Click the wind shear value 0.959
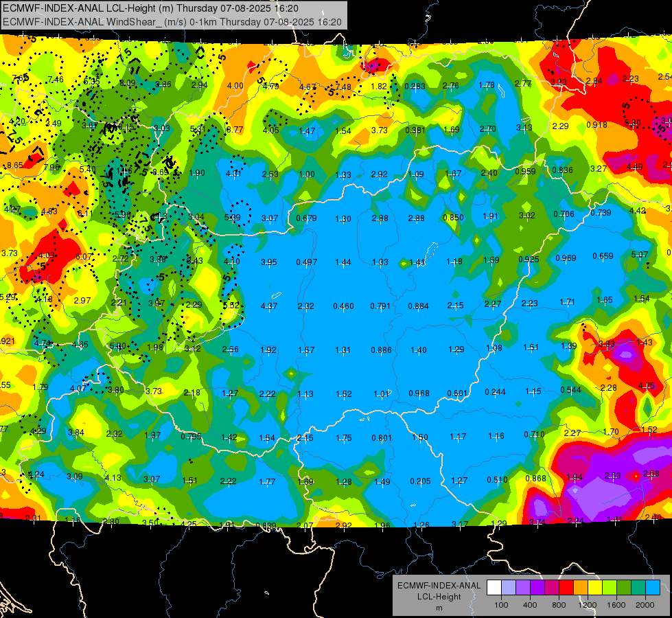This screenshot has height=618, width=672. (x=525, y=172)
